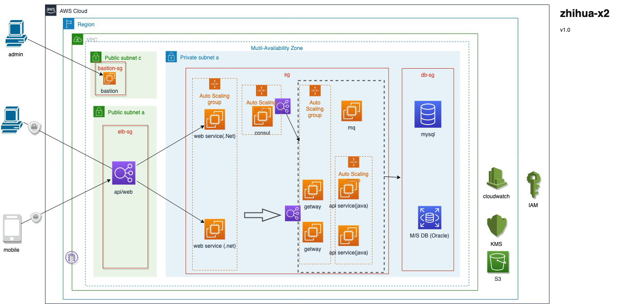Select the db-sg security group label

[x=428, y=75]
